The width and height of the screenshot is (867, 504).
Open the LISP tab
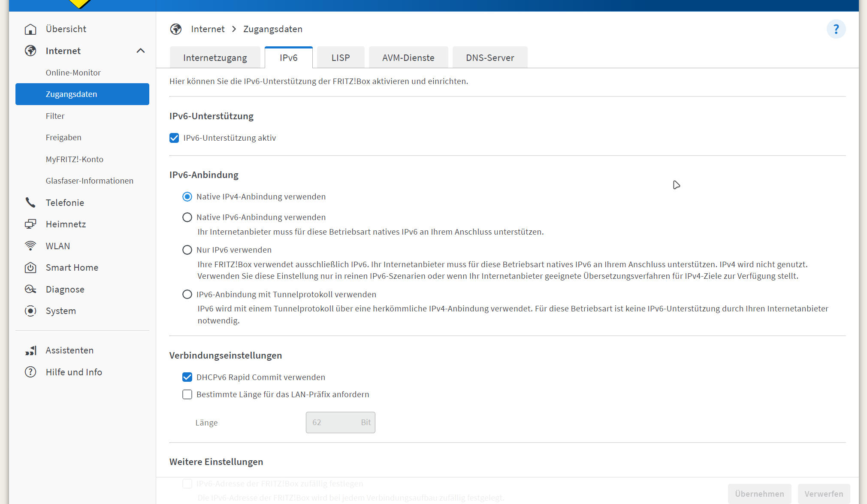341,57
